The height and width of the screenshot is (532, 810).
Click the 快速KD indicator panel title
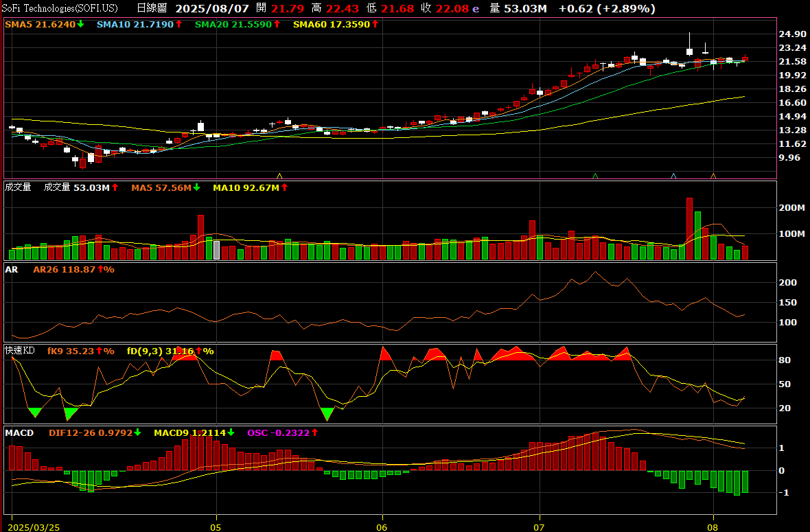click(x=20, y=351)
